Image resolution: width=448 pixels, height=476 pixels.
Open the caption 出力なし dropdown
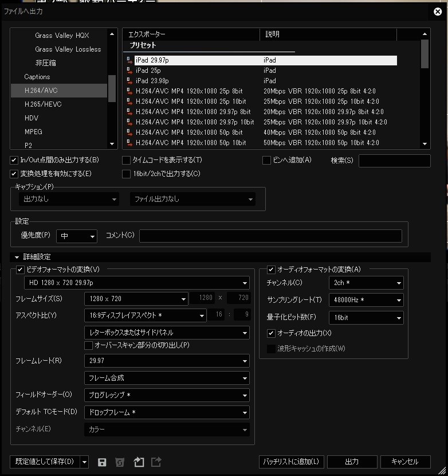[69, 199]
